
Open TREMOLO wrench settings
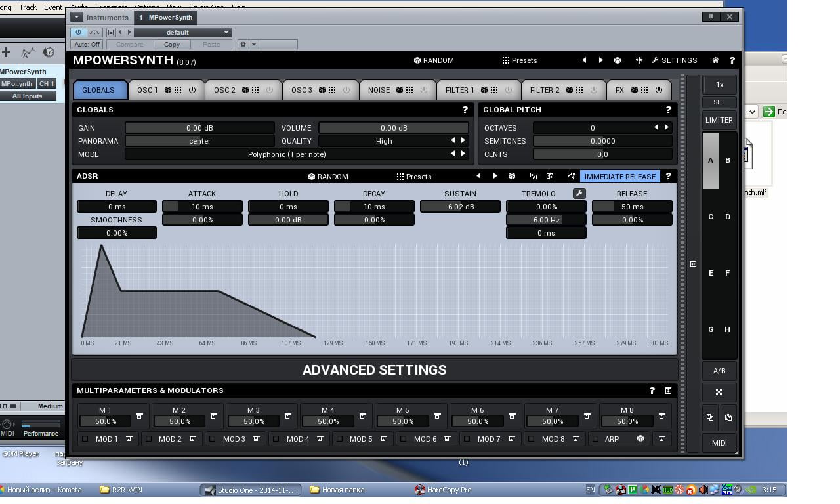click(579, 194)
